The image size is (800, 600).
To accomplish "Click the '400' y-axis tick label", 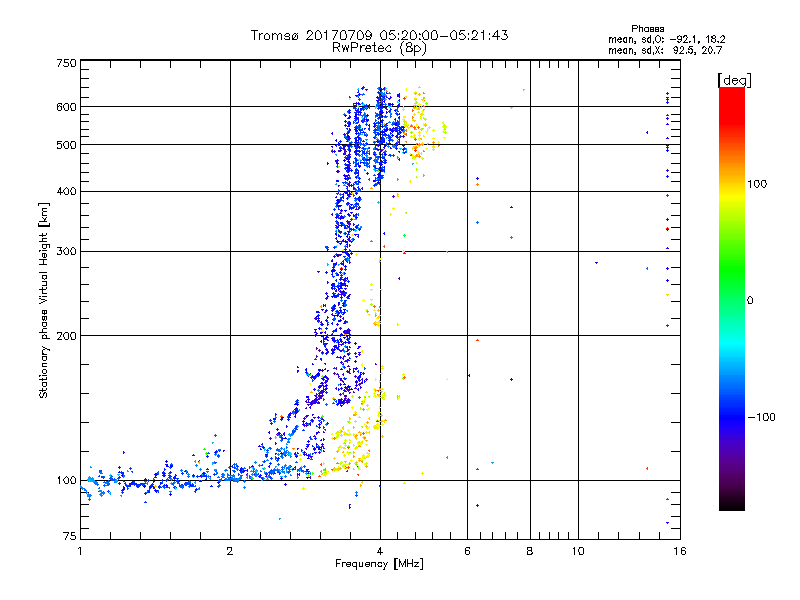I will [x=66, y=192].
